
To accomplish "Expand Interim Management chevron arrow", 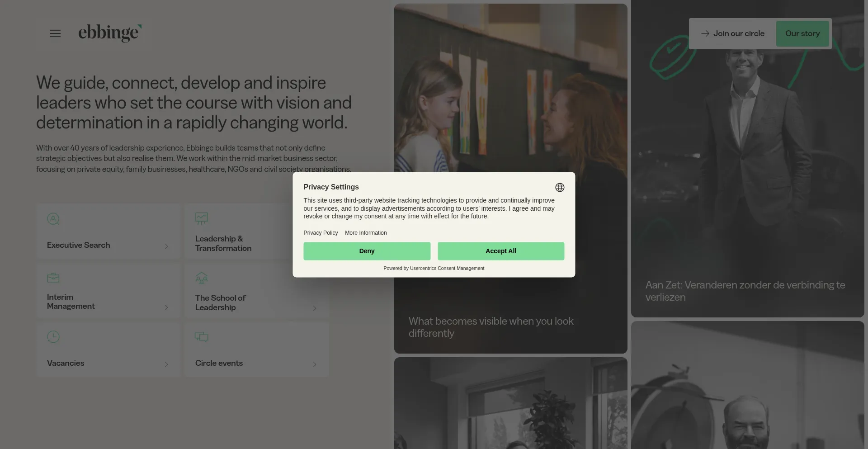I will (x=166, y=307).
